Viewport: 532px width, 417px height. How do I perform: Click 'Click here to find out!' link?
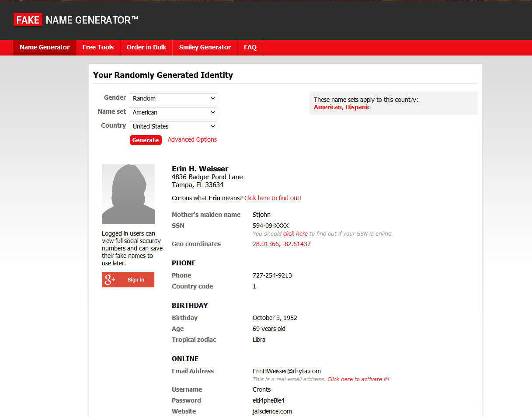273,198
